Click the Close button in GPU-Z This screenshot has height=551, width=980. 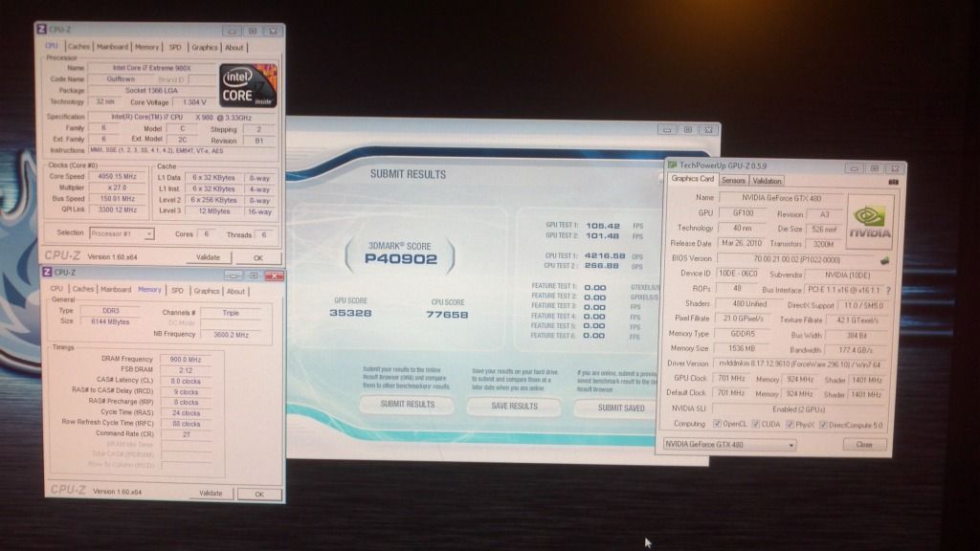tap(864, 445)
